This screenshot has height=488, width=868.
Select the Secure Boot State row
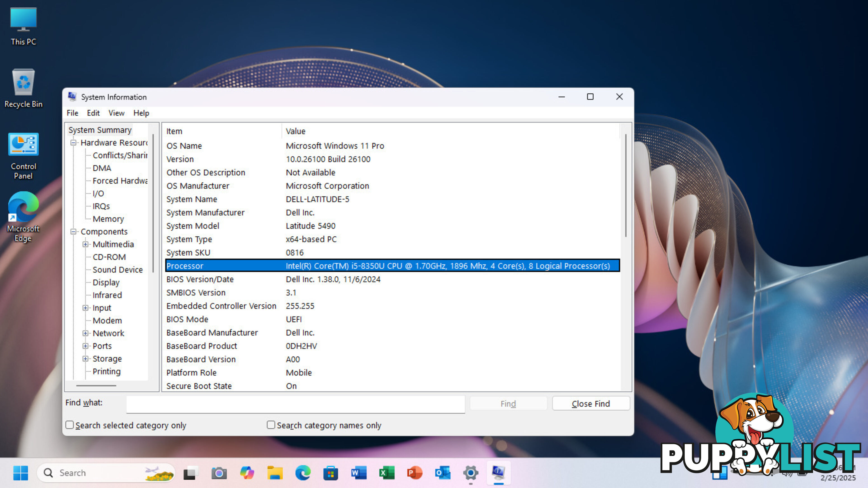tap(392, 386)
